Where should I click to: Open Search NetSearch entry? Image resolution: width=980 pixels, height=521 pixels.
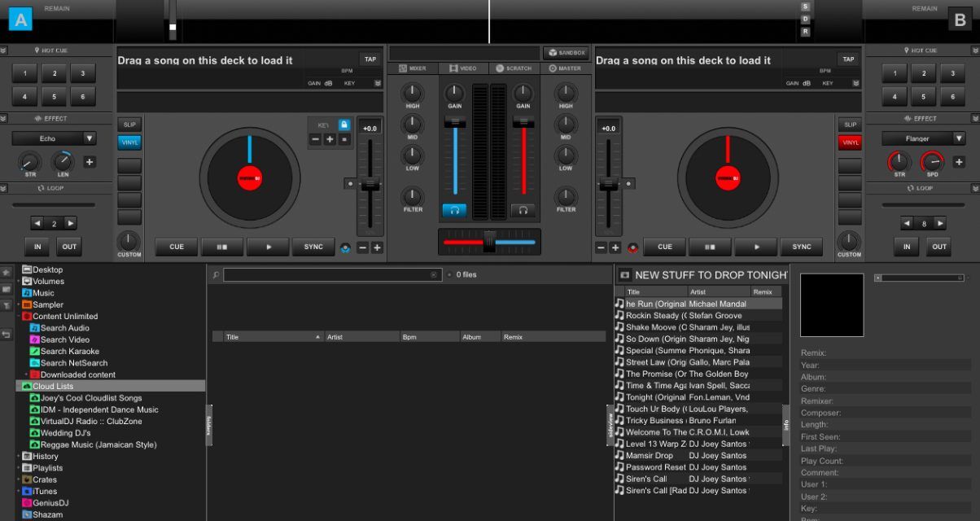click(x=68, y=363)
